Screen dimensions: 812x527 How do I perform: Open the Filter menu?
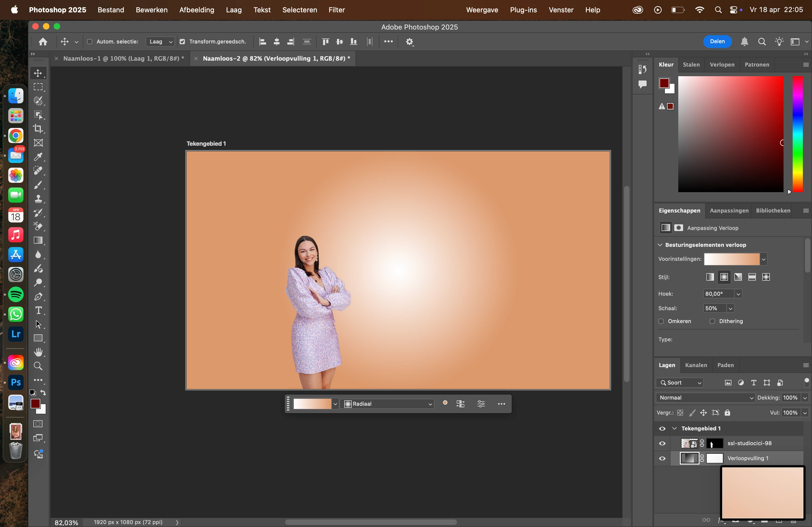click(x=336, y=10)
